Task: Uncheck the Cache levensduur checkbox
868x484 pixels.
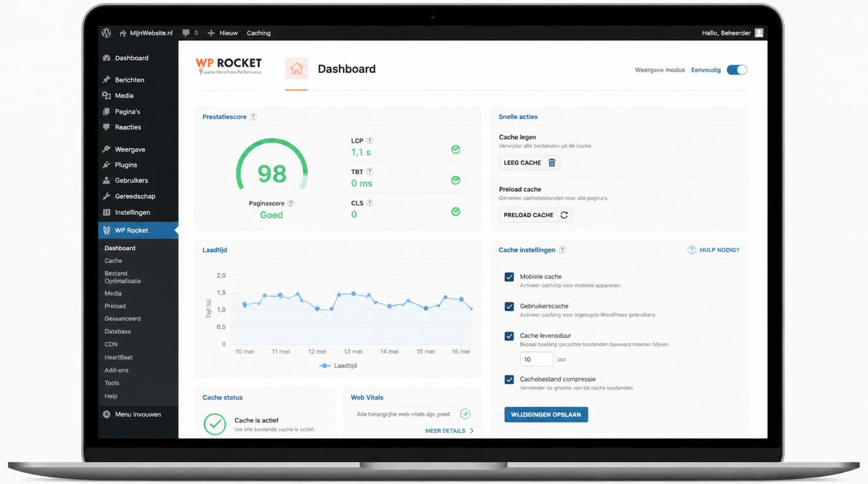Action: [x=509, y=336]
